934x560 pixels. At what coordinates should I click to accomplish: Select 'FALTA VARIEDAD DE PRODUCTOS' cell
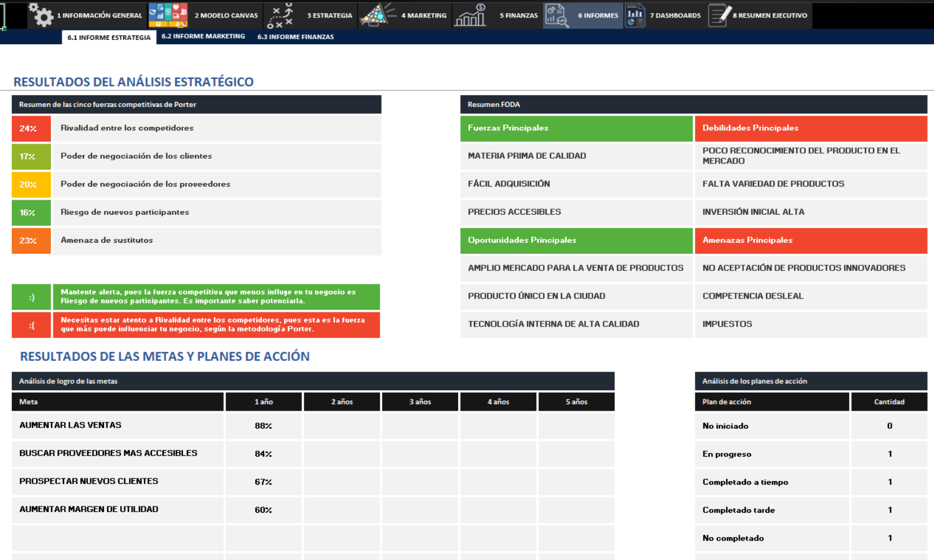(x=811, y=185)
